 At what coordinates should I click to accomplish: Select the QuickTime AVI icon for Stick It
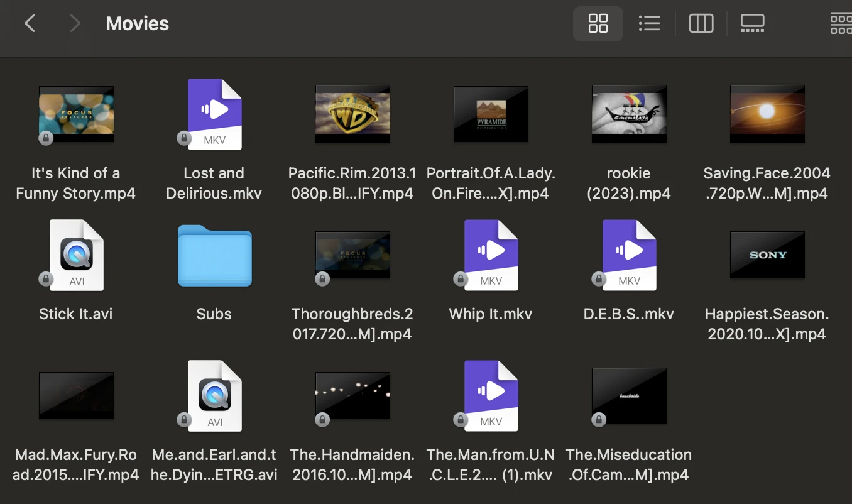coord(76,255)
